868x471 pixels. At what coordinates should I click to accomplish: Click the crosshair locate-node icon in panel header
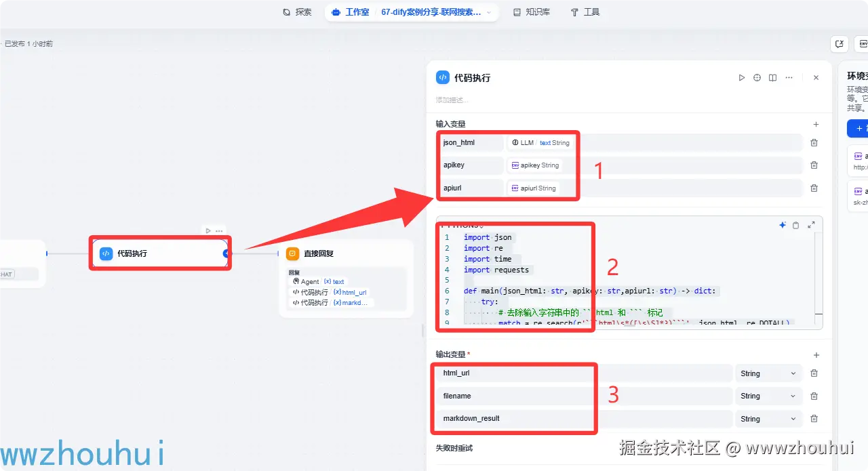(x=757, y=78)
